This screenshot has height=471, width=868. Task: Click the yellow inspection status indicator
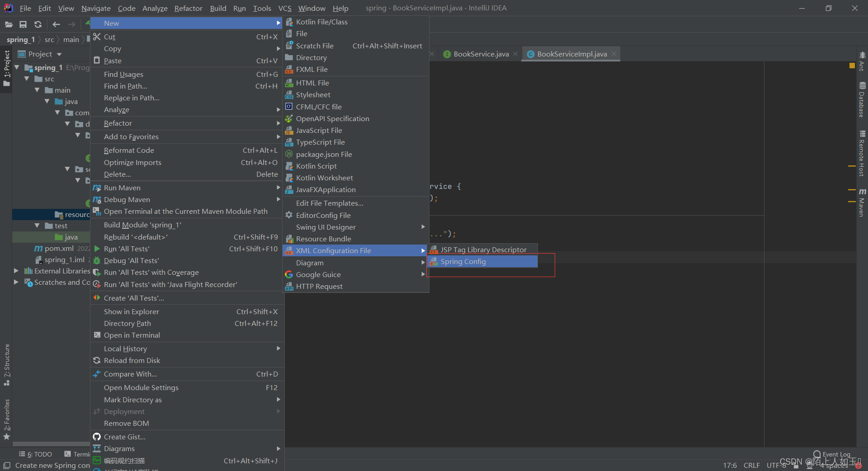852,66
